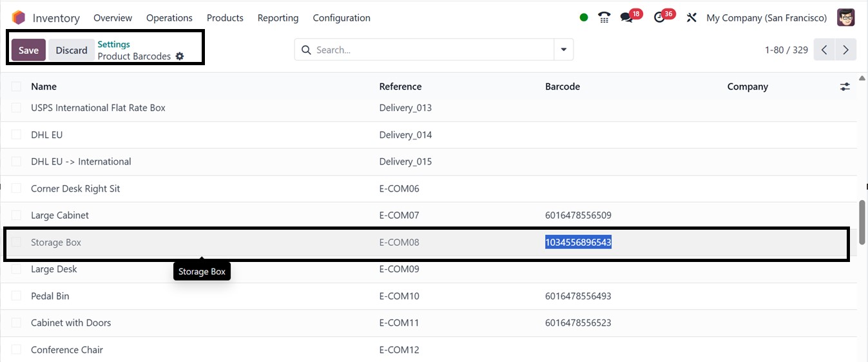This screenshot has width=868, height=362.
Task: Tick the Large Cabinet row checkbox
Action: pos(16,216)
